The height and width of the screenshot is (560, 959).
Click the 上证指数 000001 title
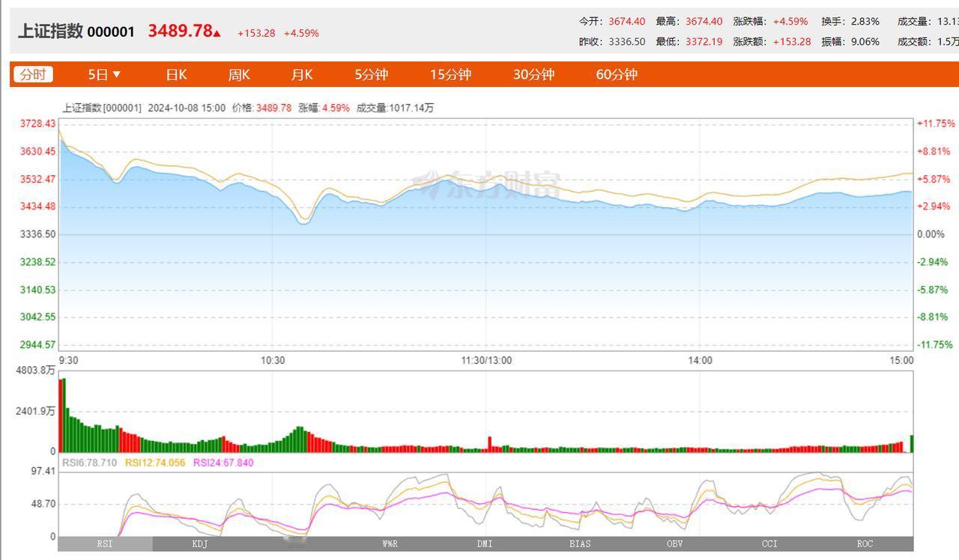tap(76, 31)
